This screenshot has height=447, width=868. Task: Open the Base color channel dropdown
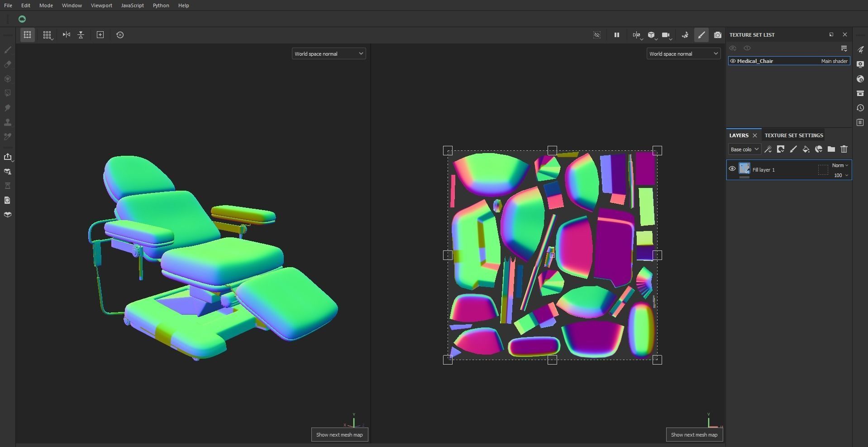coord(744,149)
